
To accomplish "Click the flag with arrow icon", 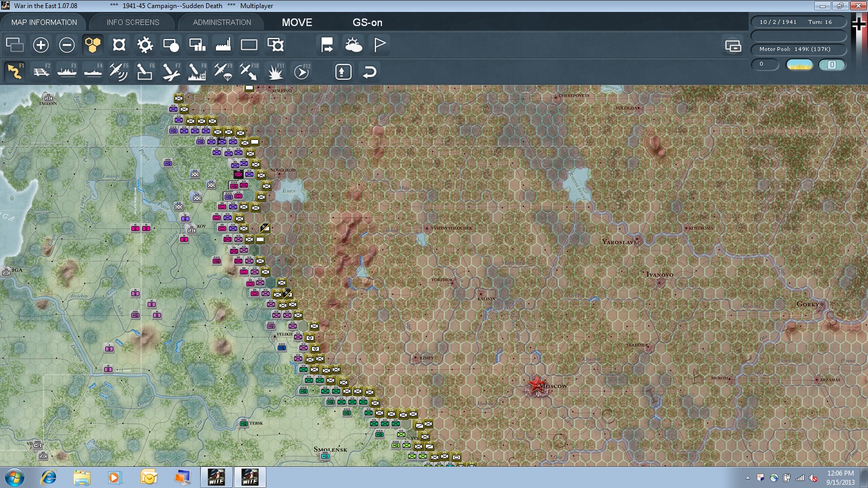I will 327,45.
